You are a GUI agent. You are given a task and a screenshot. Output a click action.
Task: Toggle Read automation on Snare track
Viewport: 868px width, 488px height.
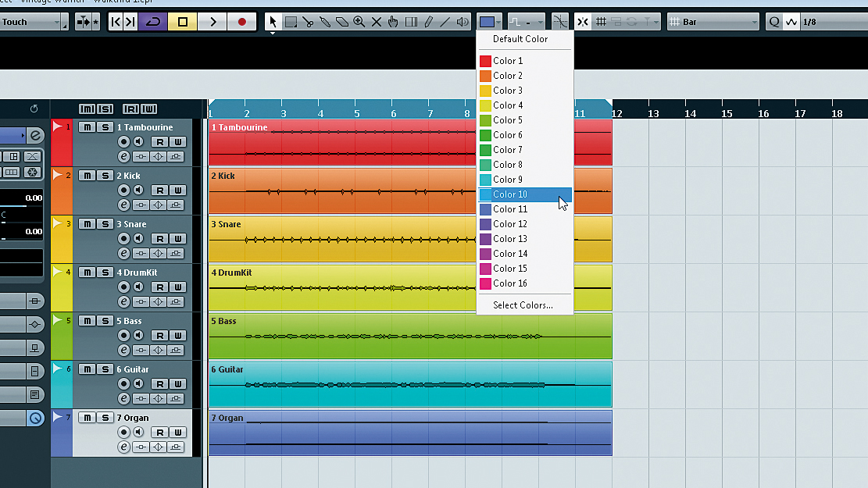point(159,239)
